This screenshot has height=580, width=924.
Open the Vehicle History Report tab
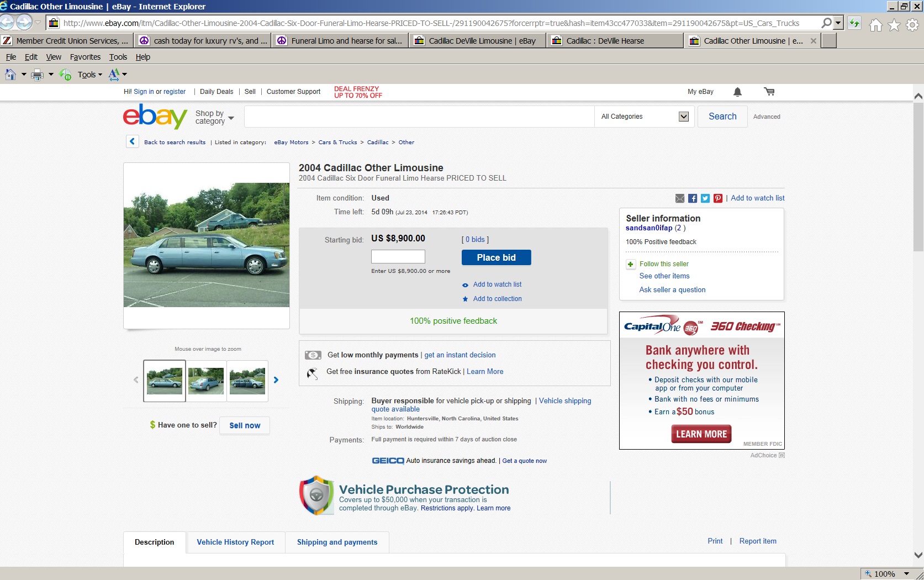point(235,542)
